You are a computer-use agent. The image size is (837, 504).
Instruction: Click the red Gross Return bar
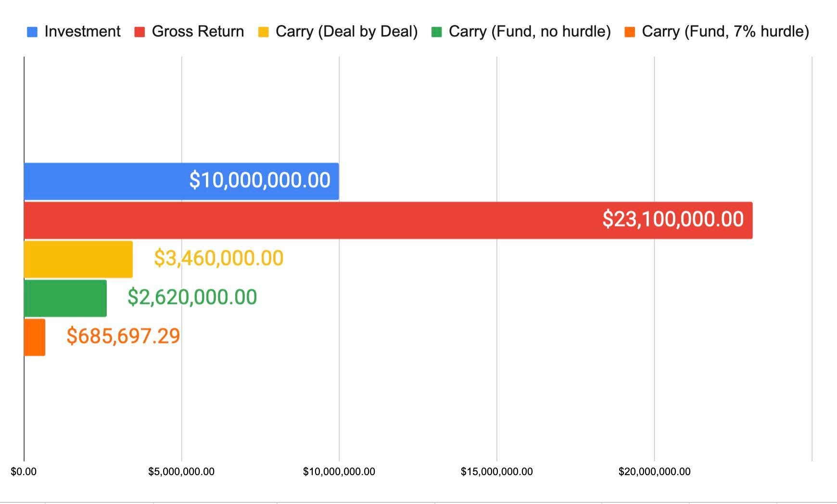click(388, 220)
